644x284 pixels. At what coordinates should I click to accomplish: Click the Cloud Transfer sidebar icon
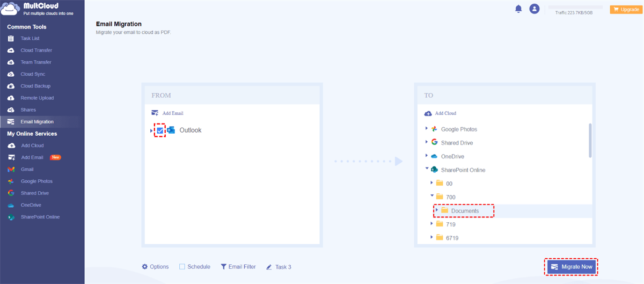(x=11, y=50)
